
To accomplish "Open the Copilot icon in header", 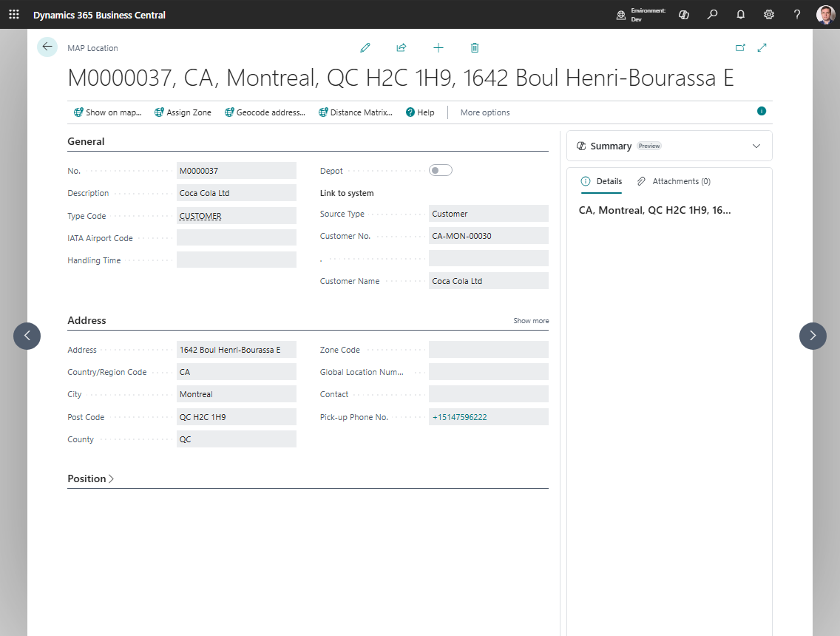I will (683, 15).
